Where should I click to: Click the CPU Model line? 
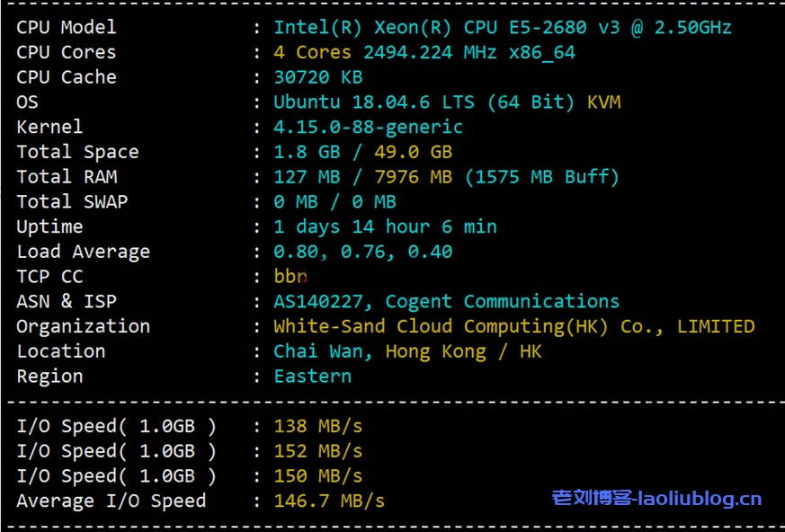pos(66,27)
